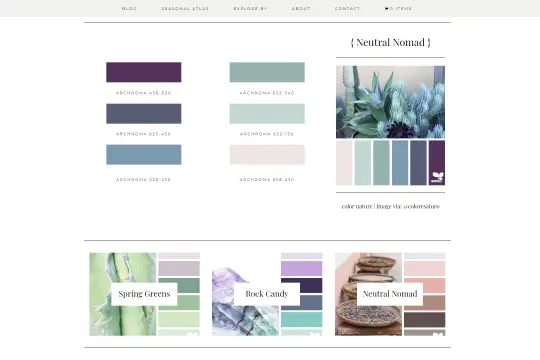This screenshot has height=360, width=540.
Task: Open the Spring Greens palette card
Action: coord(144,294)
